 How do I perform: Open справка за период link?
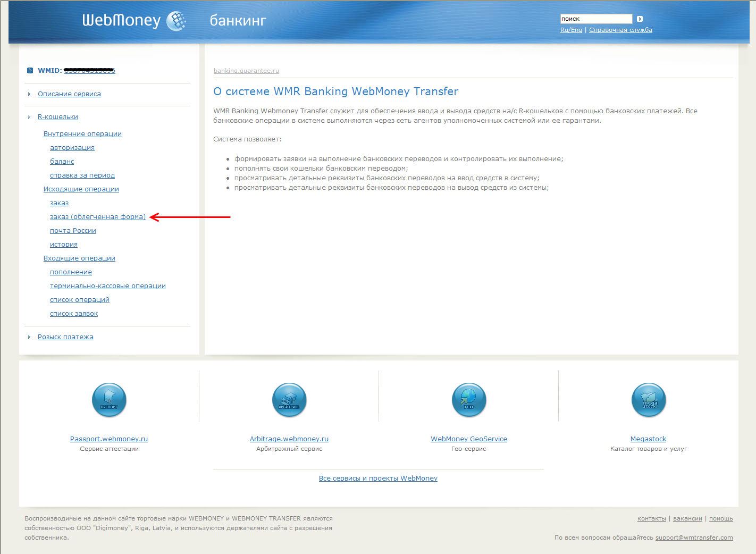82,175
